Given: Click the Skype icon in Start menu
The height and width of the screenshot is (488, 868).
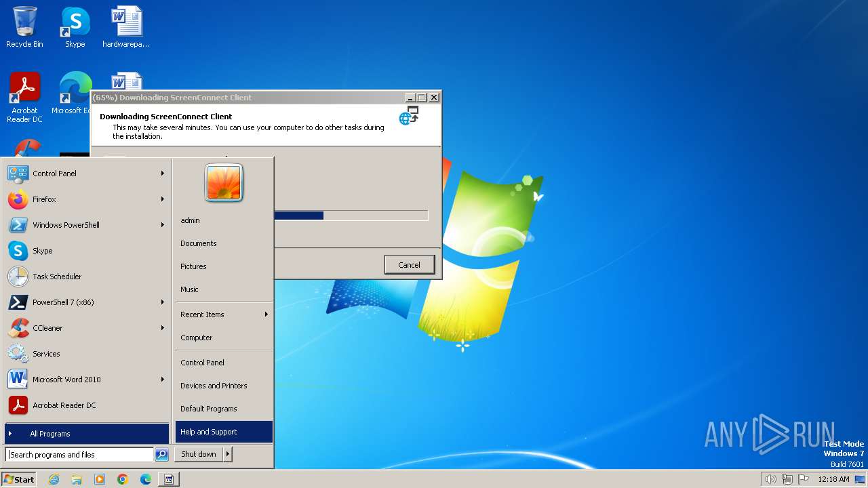Looking at the screenshot, I should coord(18,251).
